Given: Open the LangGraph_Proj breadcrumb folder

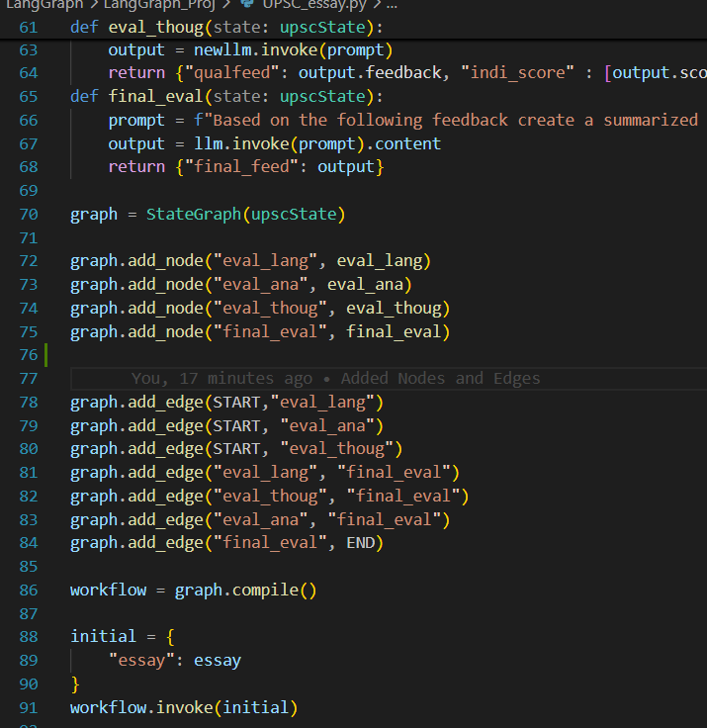Looking at the screenshot, I should [x=159, y=5].
